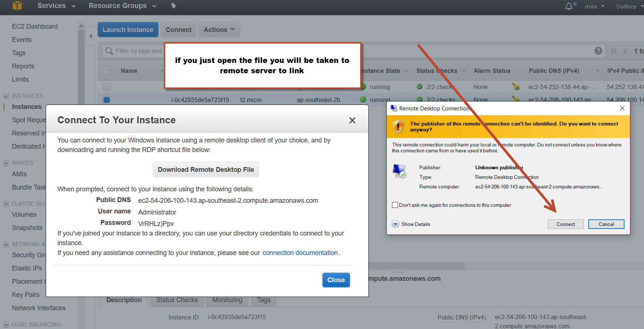644x329 pixels.
Task: Switch to the Monitoring tab
Action: tap(227, 300)
